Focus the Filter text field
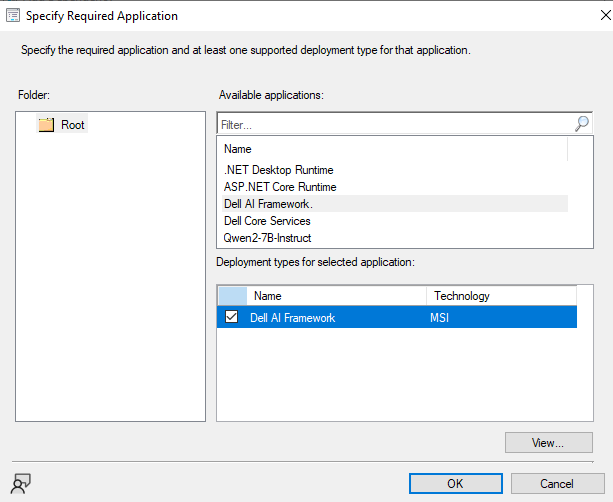 [x=395, y=125]
